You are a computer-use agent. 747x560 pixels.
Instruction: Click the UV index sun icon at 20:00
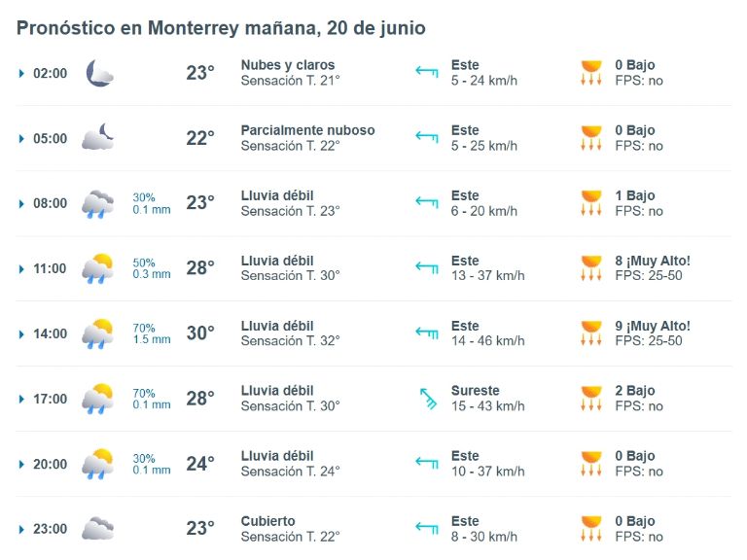coord(591,464)
